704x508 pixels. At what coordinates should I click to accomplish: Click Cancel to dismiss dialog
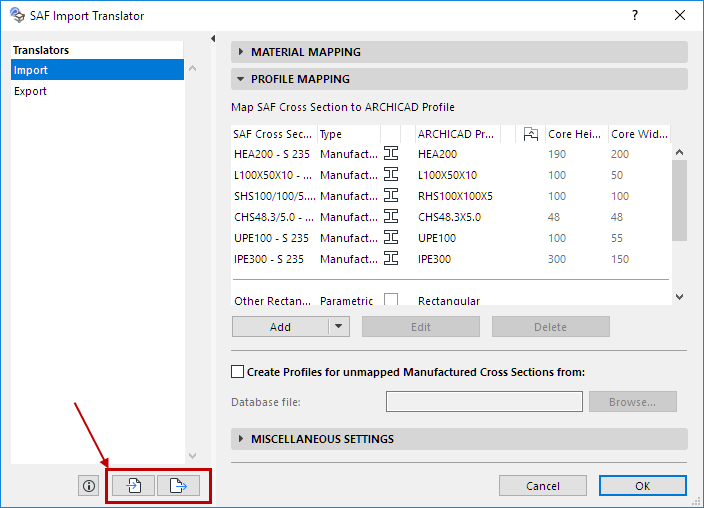click(x=543, y=486)
